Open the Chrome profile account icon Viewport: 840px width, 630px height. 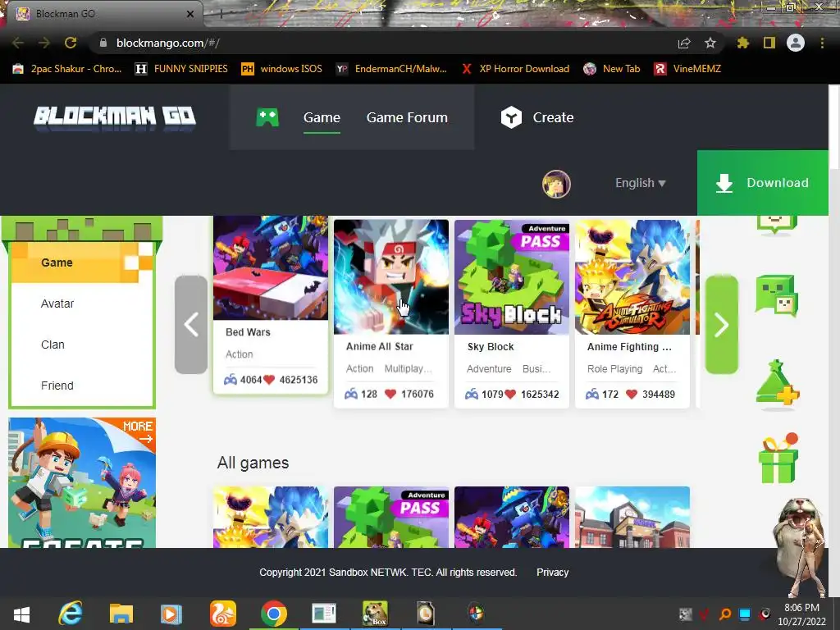pyautogui.click(x=796, y=43)
